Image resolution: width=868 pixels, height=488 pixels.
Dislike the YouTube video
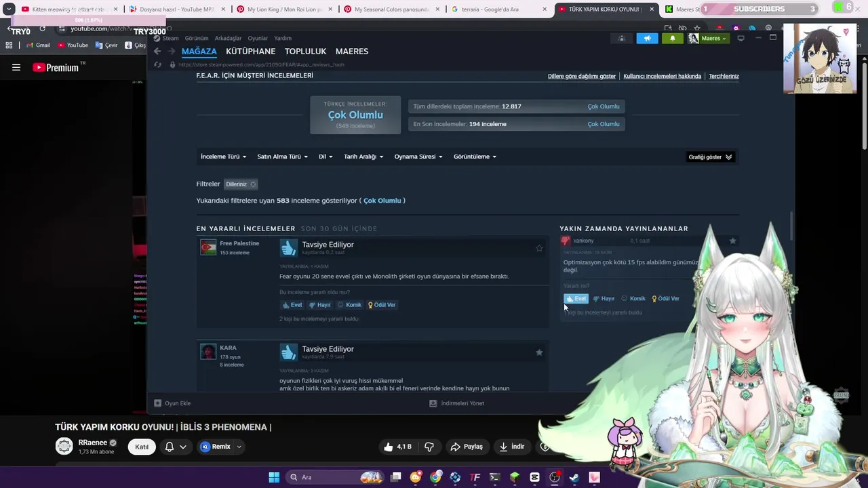tap(429, 447)
